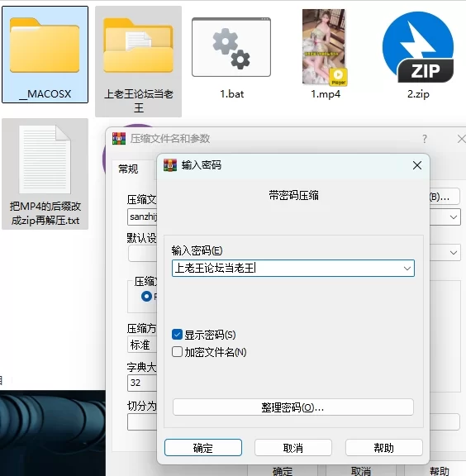Click the 默认设 profile button box
The width and height of the screenshot is (466, 476).
coord(142,254)
